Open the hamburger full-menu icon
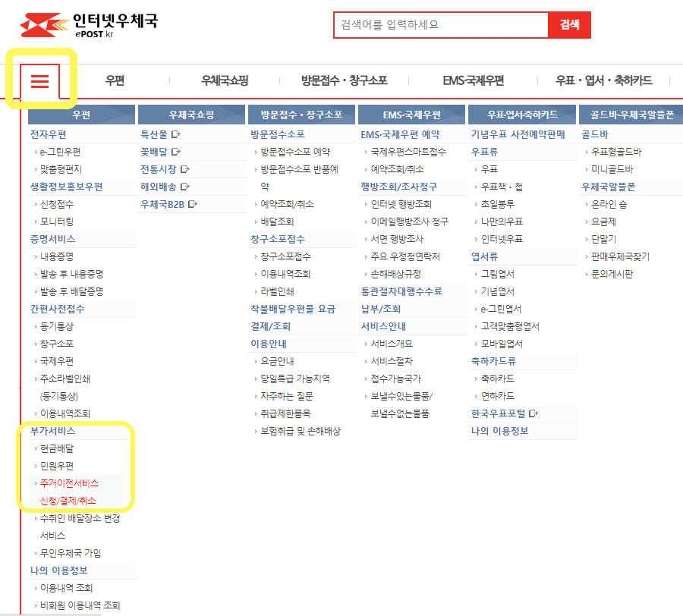This screenshot has width=683, height=616. coord(39,81)
